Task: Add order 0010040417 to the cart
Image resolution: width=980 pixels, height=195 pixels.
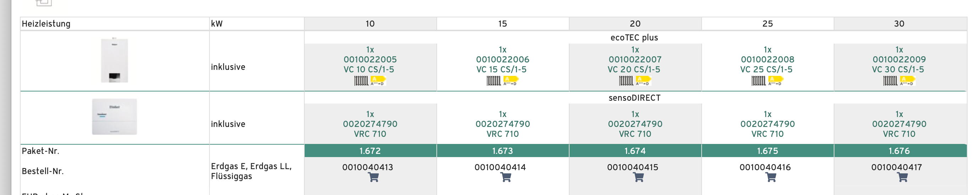Action: point(902,178)
